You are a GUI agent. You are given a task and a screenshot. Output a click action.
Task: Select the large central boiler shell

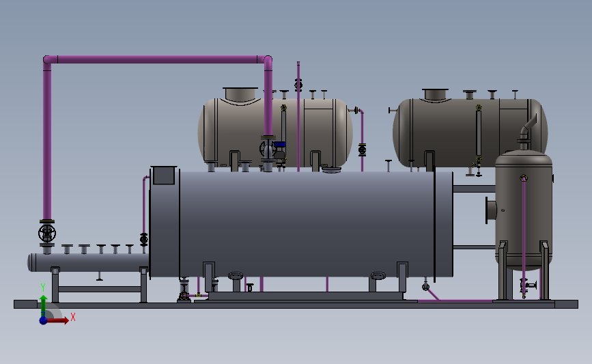click(301, 225)
